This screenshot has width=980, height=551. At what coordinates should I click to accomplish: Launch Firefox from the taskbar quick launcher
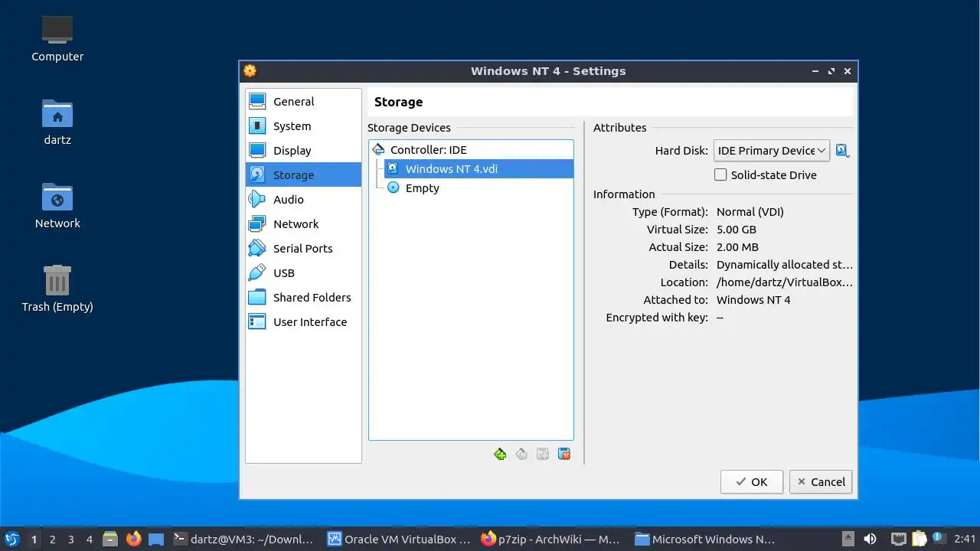134,539
